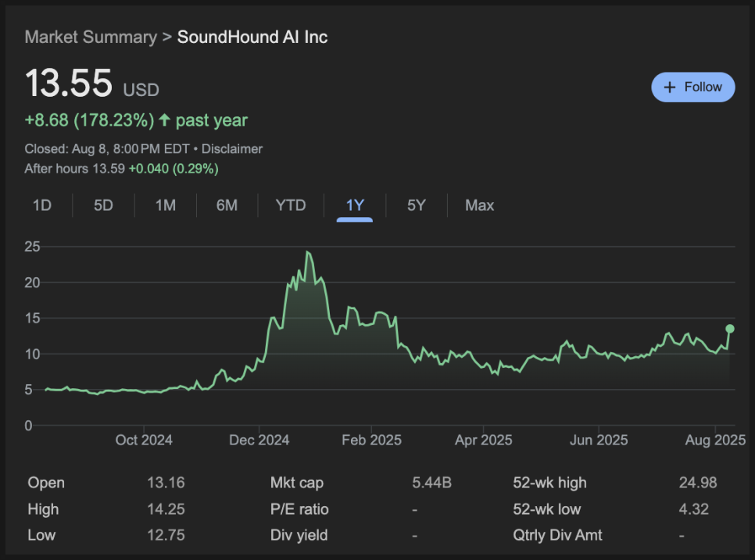Click the Qtrly Div Amt label

(557, 535)
